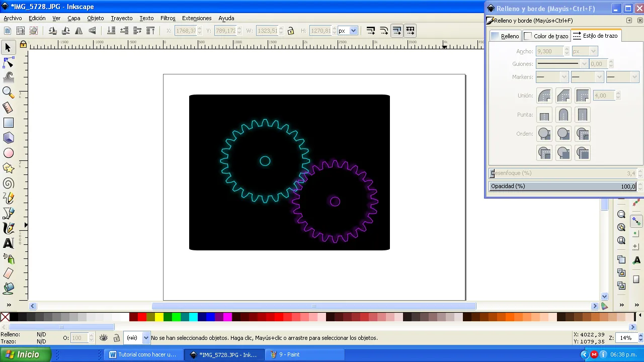
Task: Switch to 9 - Paint taskbar window
Action: (x=303, y=354)
